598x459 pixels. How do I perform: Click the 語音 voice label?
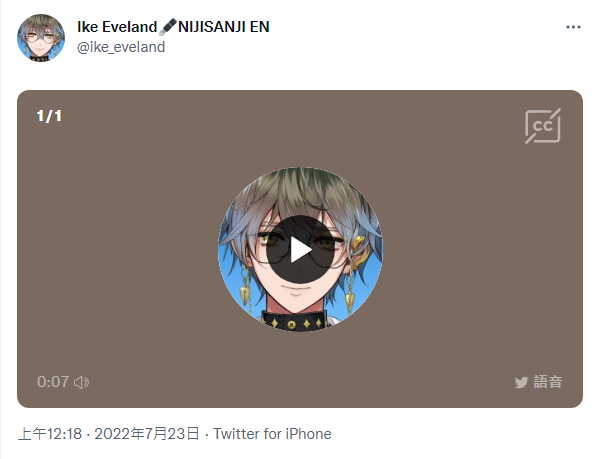coord(548,382)
